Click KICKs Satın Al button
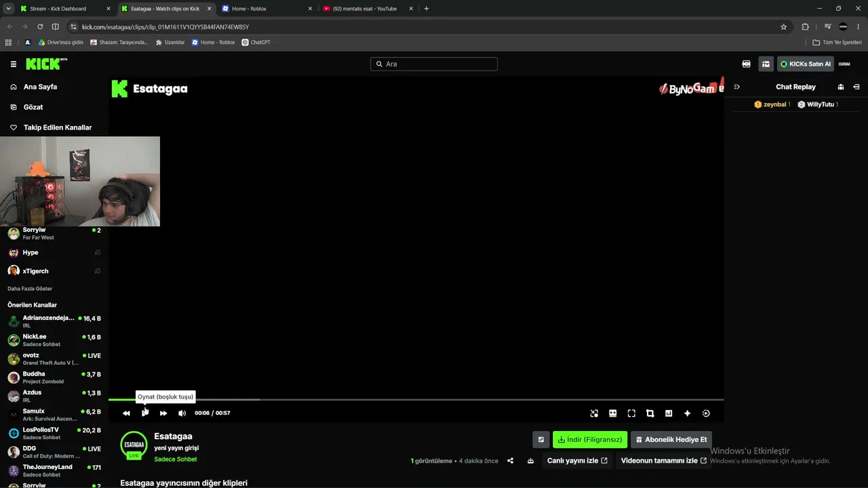Image resolution: width=868 pixels, height=488 pixels. point(806,64)
